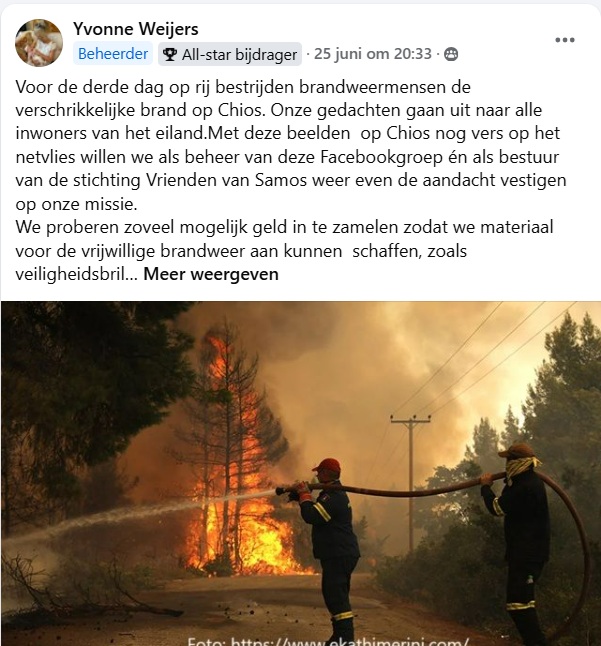Viewport: 601px width, 646px height.
Task: Select the All-star bijdrager badge label
Action: point(239,54)
